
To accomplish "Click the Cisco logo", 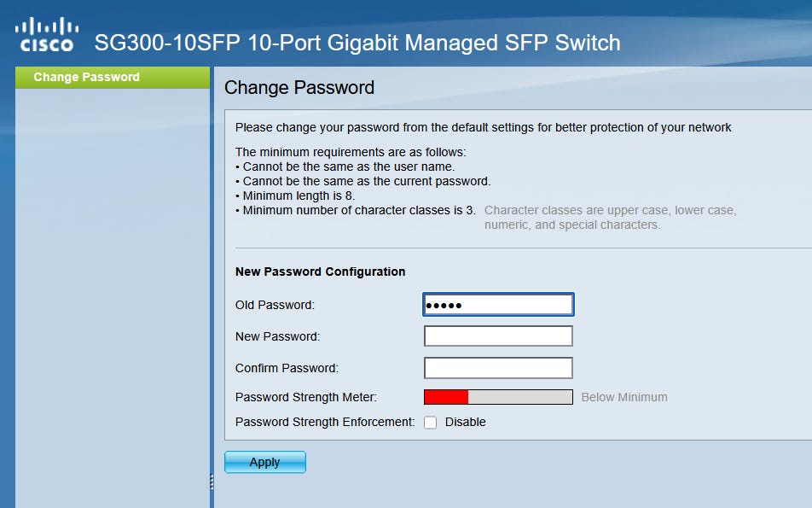I will pyautogui.click(x=46, y=34).
